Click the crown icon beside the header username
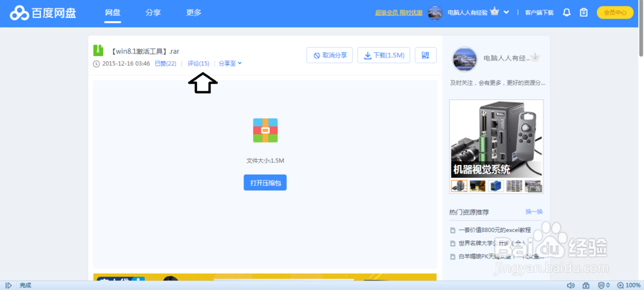644x290 pixels. (495, 12)
